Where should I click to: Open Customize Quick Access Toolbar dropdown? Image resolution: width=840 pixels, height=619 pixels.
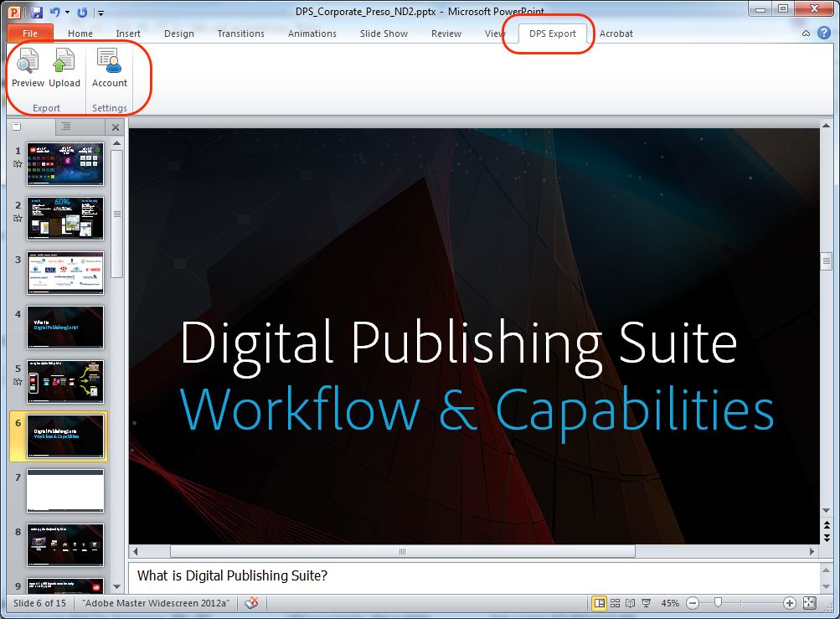click(x=100, y=13)
